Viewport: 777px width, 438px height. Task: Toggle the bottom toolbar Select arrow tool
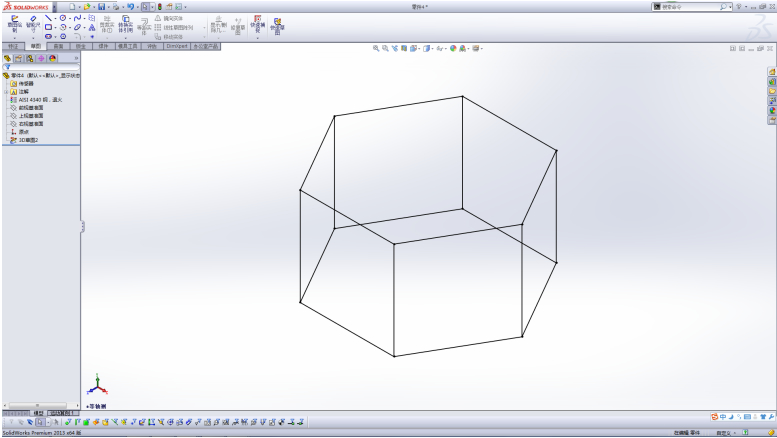(x=40, y=422)
